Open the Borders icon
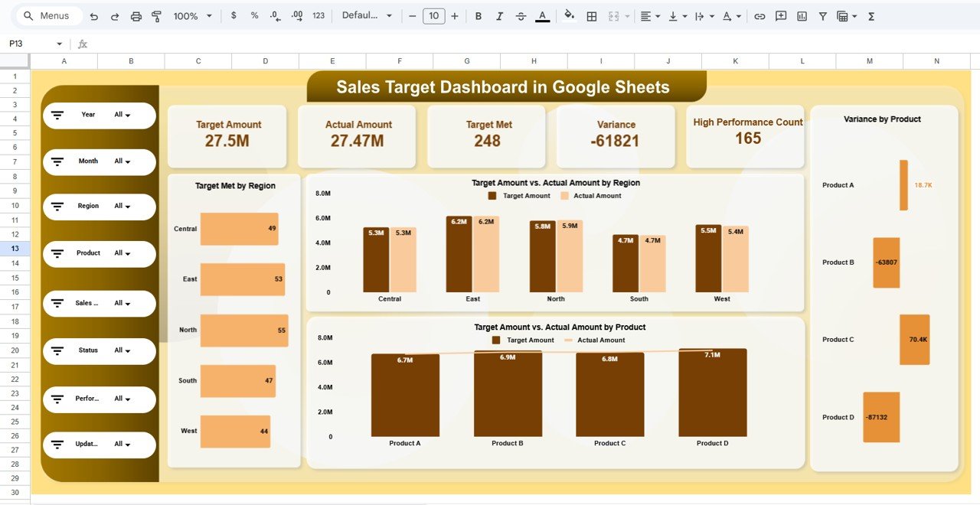 (591, 15)
